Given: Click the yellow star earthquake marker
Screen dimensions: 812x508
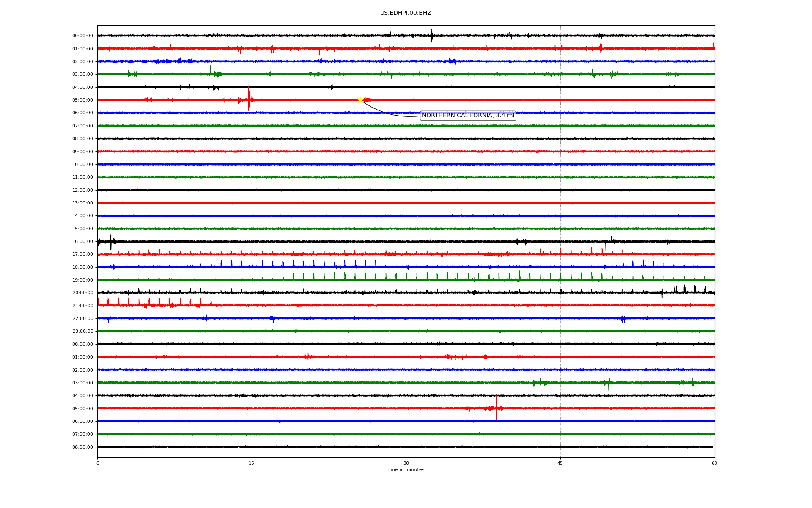Looking at the screenshot, I should pyautogui.click(x=360, y=100).
